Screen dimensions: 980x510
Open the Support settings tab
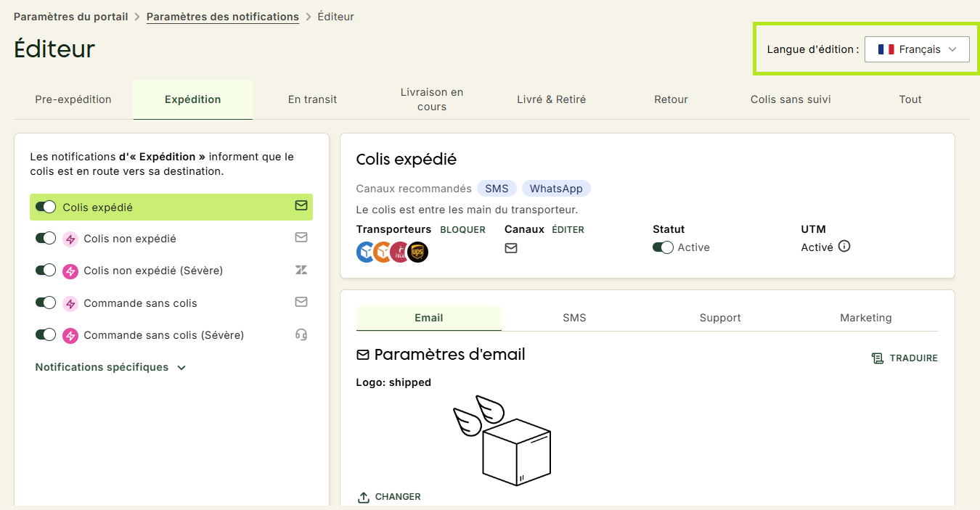[720, 318]
